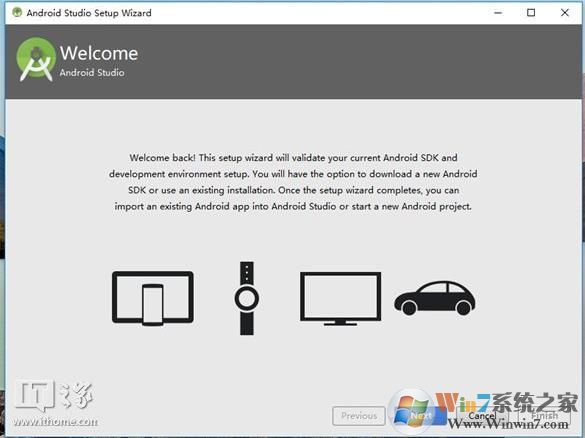585x438 pixels.
Task: Click the Android Studio logo in header
Action: click(36, 59)
